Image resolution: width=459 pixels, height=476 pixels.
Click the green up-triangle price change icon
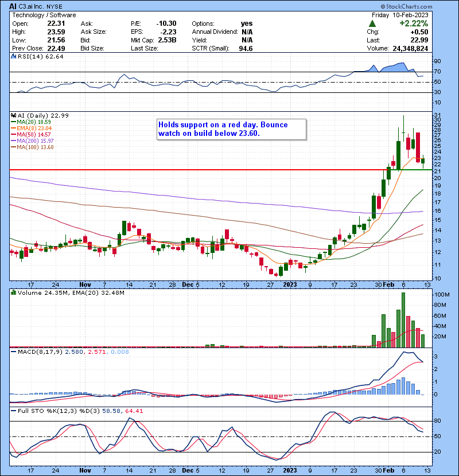click(372, 24)
